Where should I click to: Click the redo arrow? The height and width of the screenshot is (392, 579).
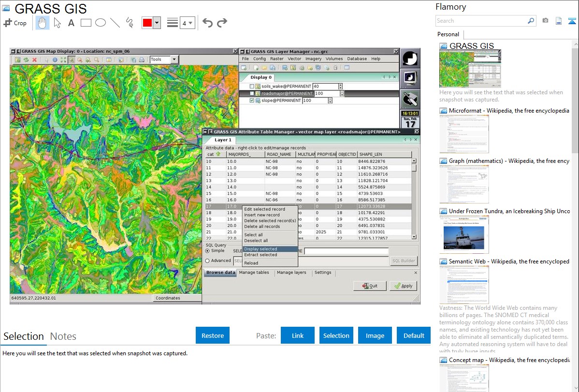(x=222, y=23)
